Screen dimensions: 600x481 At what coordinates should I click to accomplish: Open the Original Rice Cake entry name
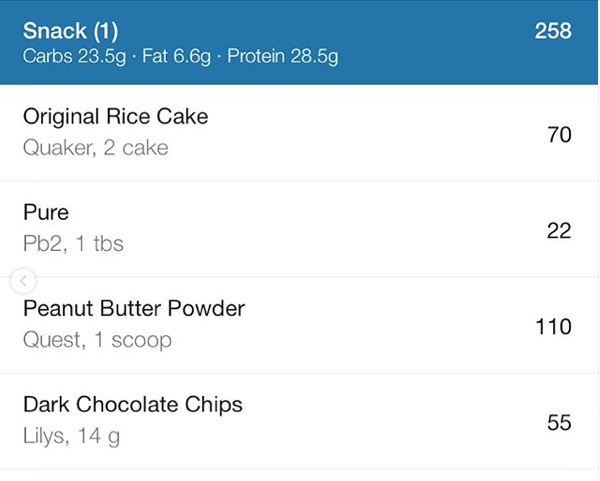coord(115,116)
